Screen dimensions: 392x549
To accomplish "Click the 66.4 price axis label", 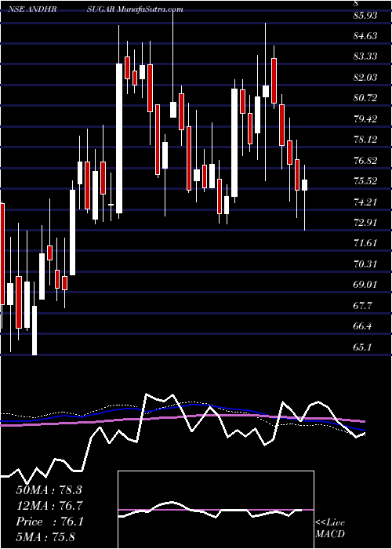I will coord(363,326).
